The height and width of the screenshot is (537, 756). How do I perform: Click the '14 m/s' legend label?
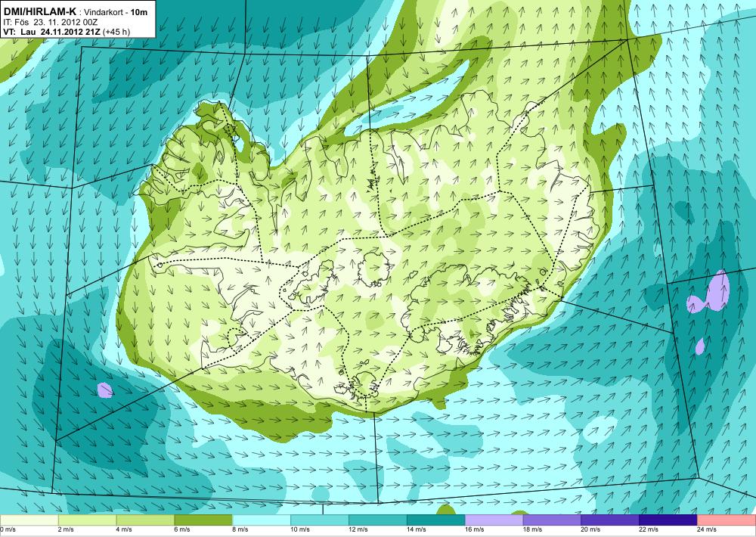coord(416,529)
